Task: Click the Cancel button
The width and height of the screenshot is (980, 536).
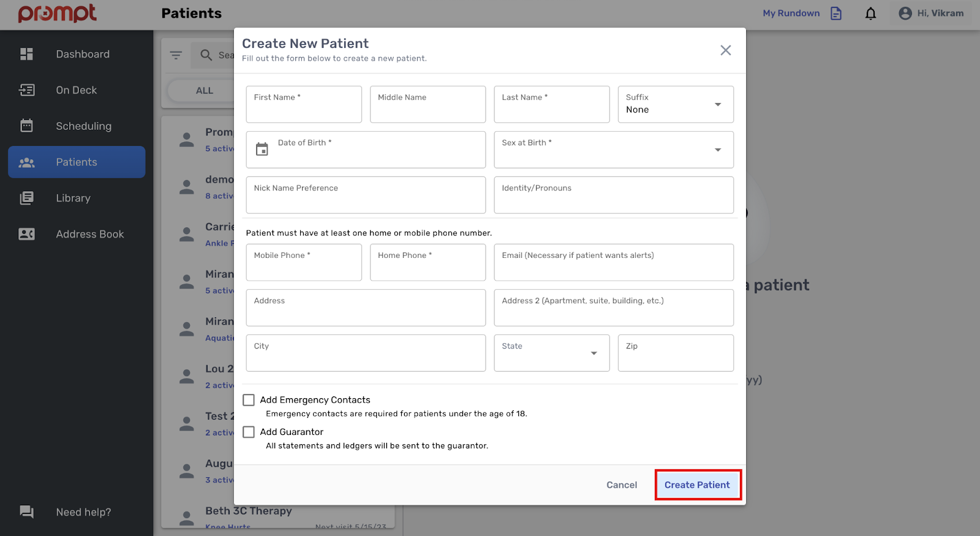Action: tap(622, 485)
